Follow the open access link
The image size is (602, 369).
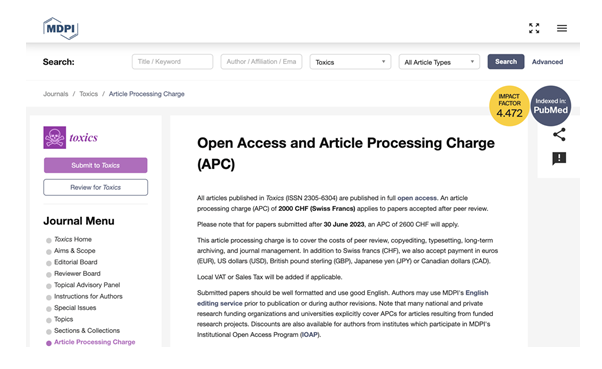pyautogui.click(x=417, y=198)
